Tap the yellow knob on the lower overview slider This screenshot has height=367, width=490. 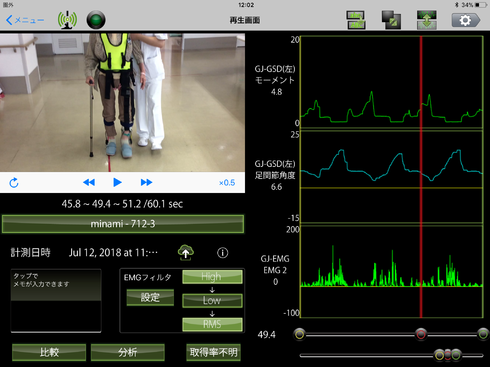coord(439,355)
